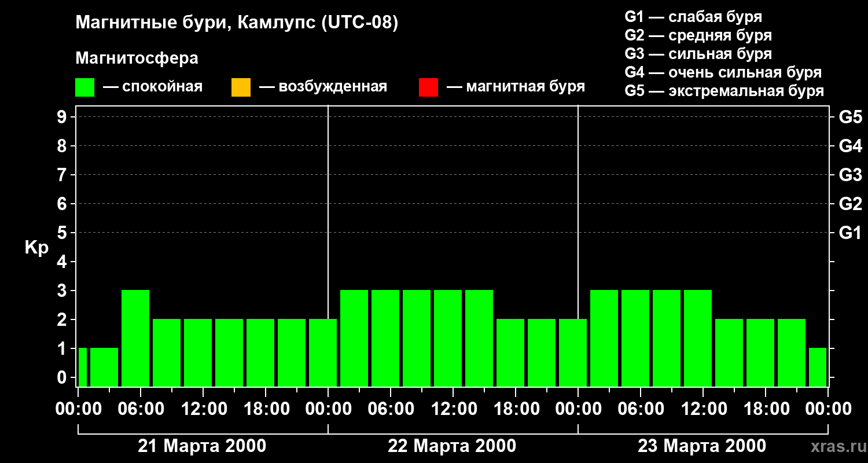Click the final Kp 1 bar on 23 Марта
The image size is (868, 463).
coord(818,367)
